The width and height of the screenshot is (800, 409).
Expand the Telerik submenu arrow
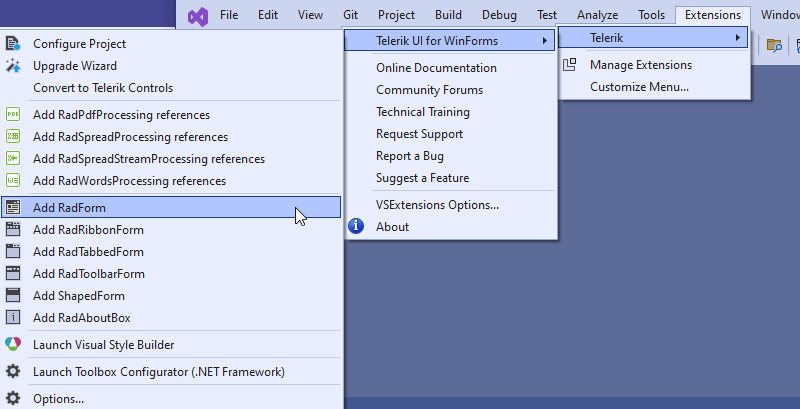point(738,38)
